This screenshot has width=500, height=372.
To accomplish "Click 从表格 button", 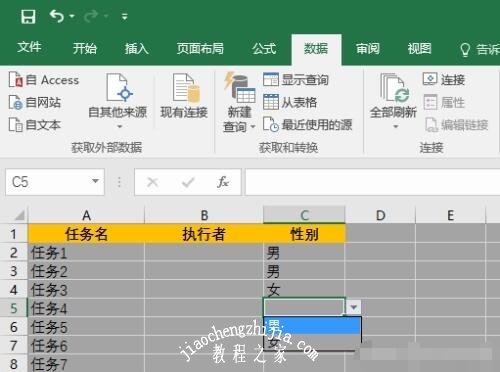I will click(290, 102).
